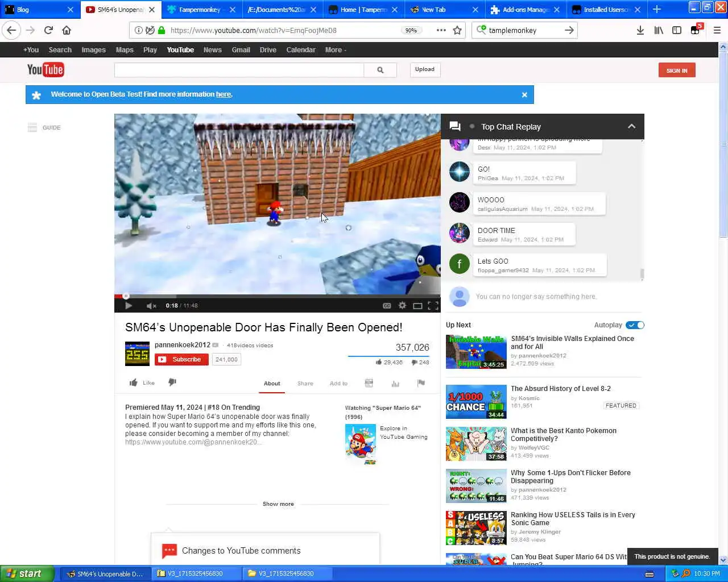The image size is (728, 582).
Task: Select the Add to tab
Action: (x=338, y=384)
